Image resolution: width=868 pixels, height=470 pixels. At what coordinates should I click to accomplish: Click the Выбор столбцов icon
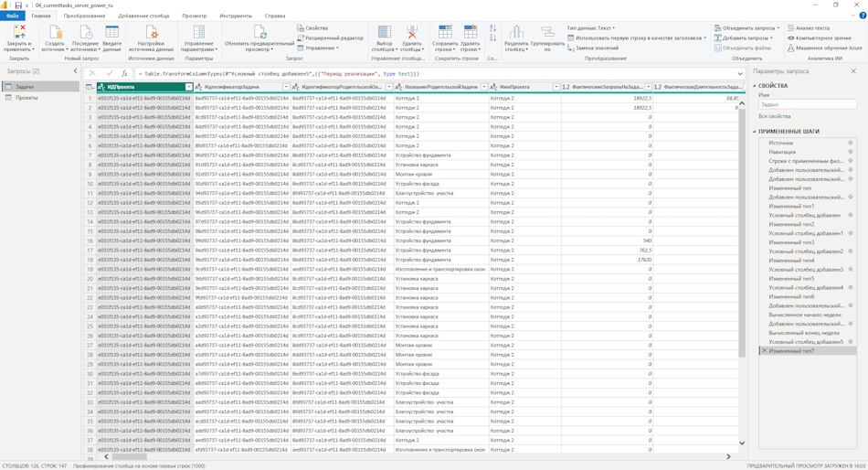pyautogui.click(x=384, y=32)
